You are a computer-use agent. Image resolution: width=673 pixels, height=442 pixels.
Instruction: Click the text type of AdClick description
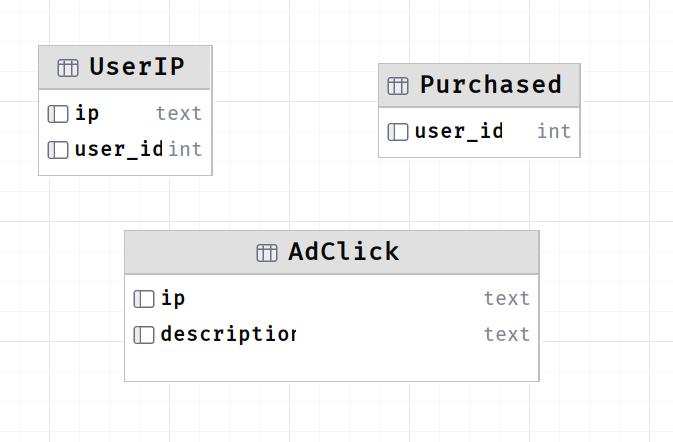pos(507,335)
